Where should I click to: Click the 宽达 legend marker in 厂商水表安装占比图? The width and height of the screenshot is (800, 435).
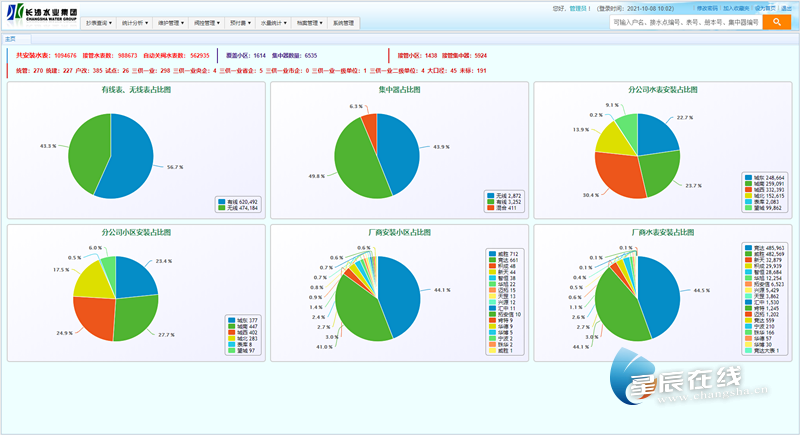coord(746,245)
